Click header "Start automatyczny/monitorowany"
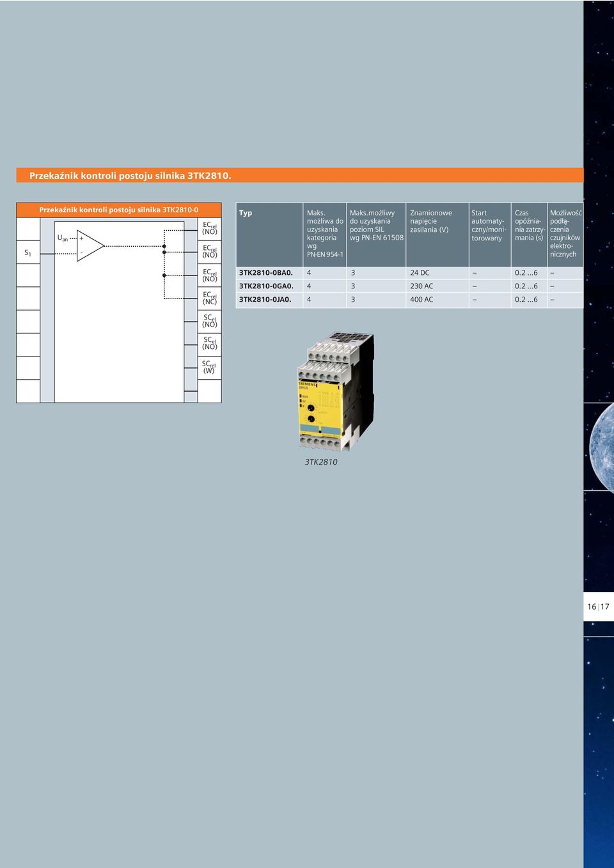The height and width of the screenshot is (868, 614). 489,226
